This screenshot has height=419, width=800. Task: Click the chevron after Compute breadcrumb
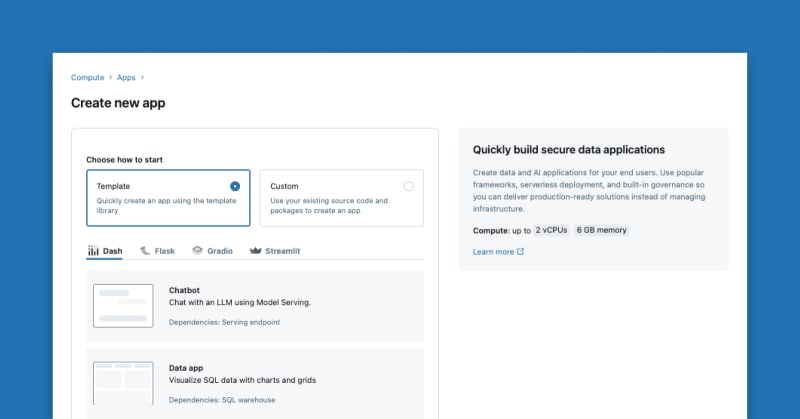pyautogui.click(x=110, y=77)
